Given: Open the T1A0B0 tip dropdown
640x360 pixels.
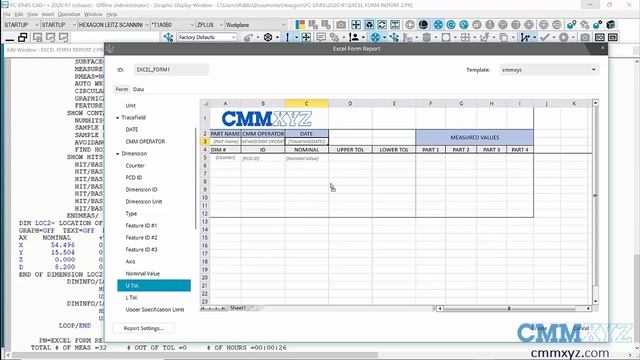Looking at the screenshot, I should click(192, 25).
